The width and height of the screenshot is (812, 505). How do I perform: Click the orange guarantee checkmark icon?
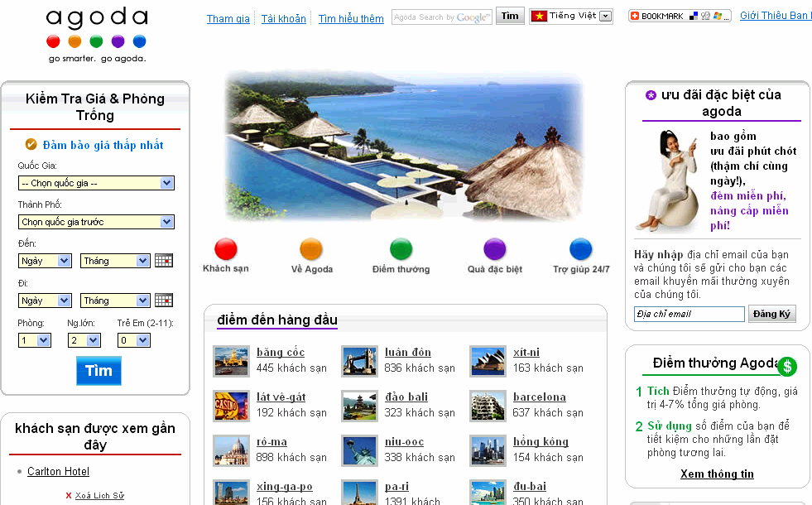click(x=31, y=145)
